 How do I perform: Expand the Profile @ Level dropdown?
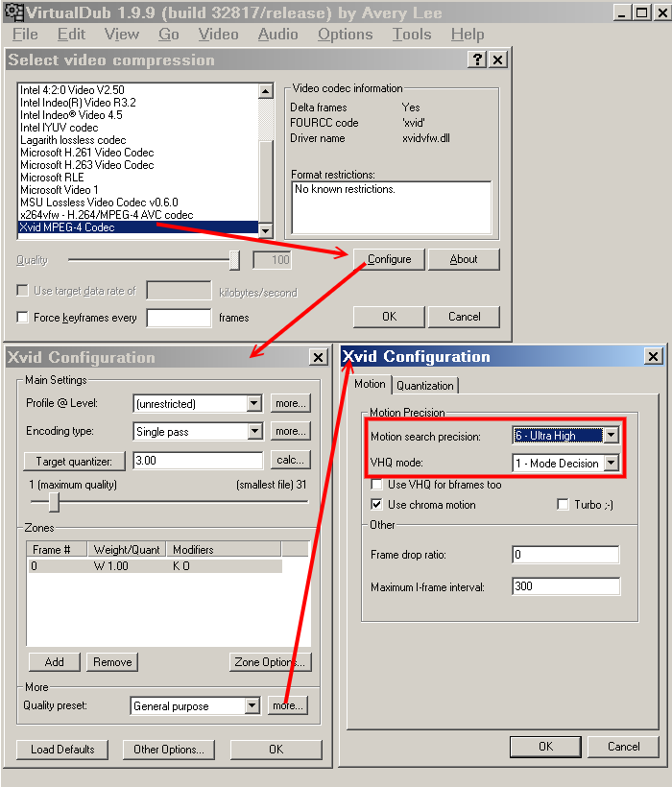[254, 403]
